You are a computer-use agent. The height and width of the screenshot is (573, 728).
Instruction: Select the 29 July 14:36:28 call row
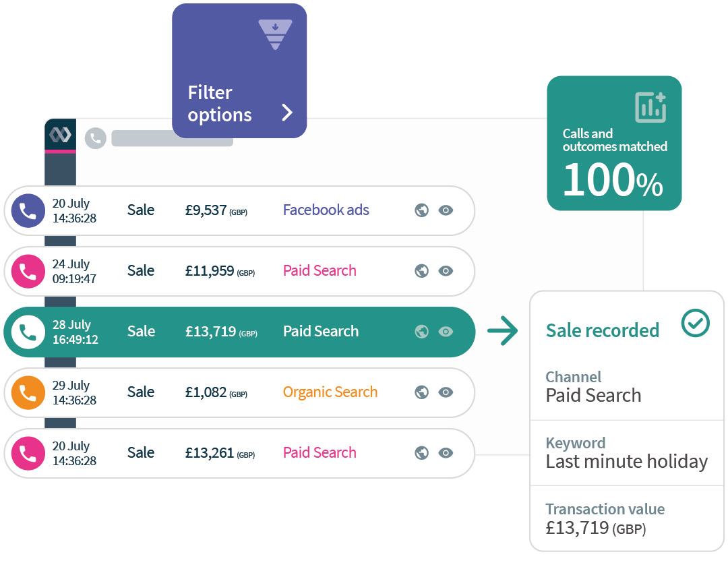[x=202, y=392]
